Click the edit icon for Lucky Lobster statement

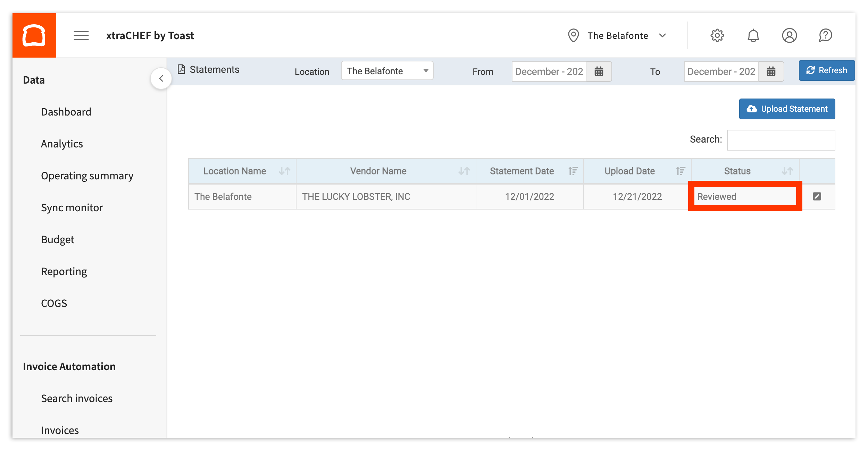click(817, 196)
